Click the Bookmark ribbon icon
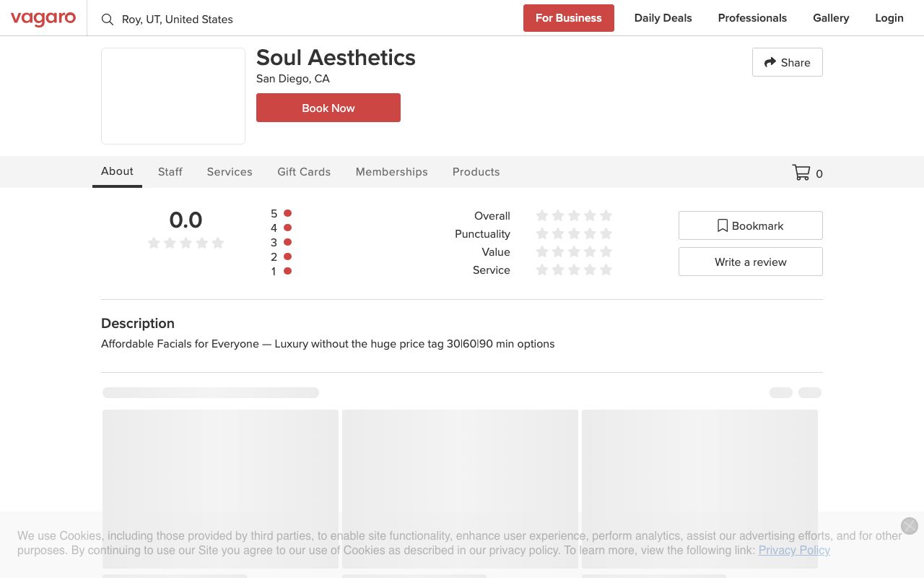924x578 pixels. [x=723, y=225]
